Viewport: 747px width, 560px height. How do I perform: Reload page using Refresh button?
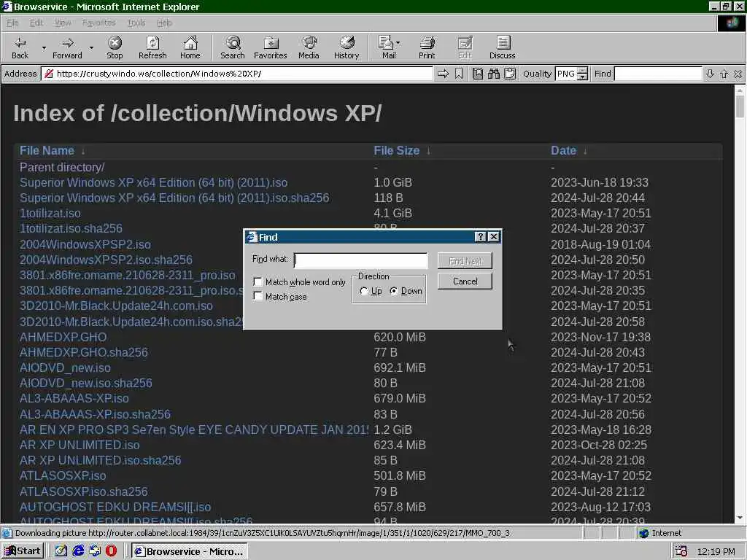click(152, 47)
